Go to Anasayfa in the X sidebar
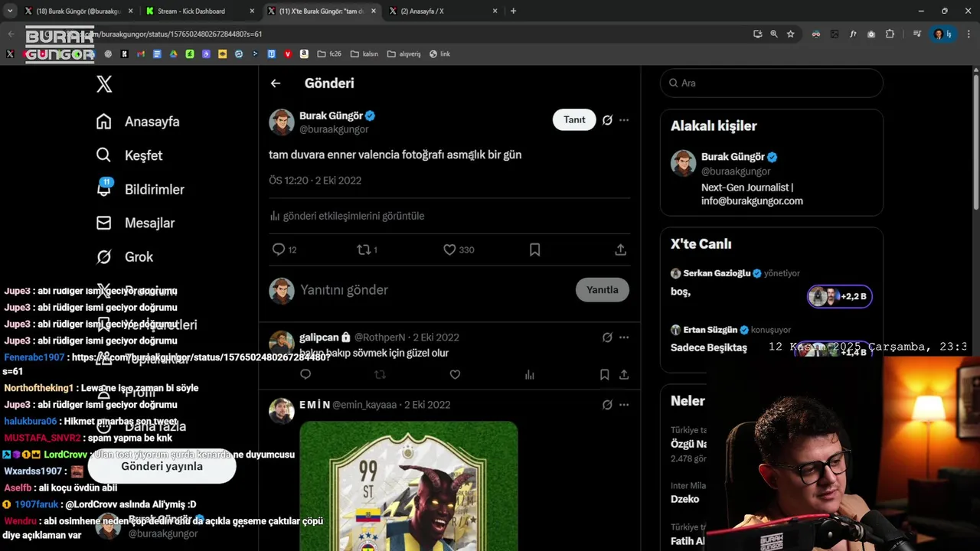Image resolution: width=980 pixels, height=551 pixels. [x=138, y=122]
